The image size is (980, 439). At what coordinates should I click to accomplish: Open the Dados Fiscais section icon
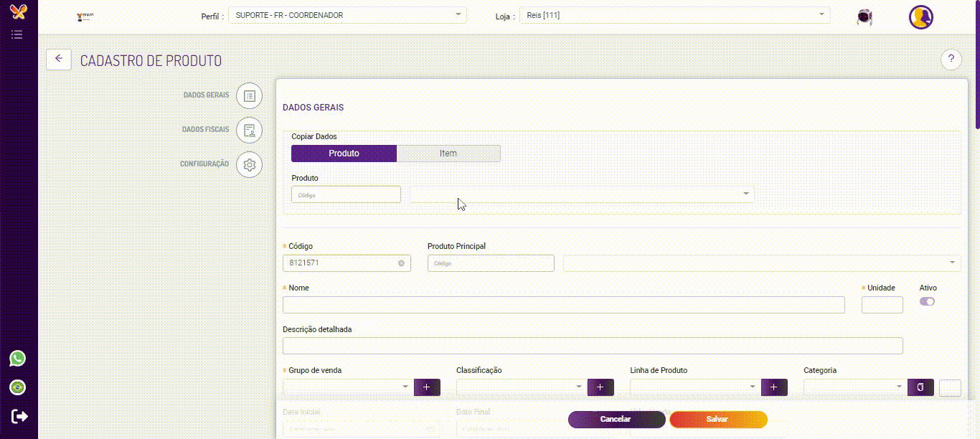pos(249,130)
